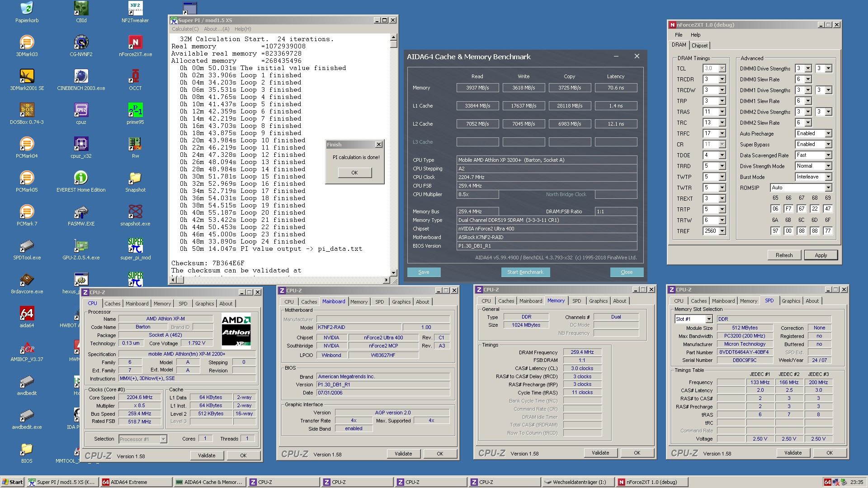Open the Data Scavenged Rate dropdown

(828, 155)
